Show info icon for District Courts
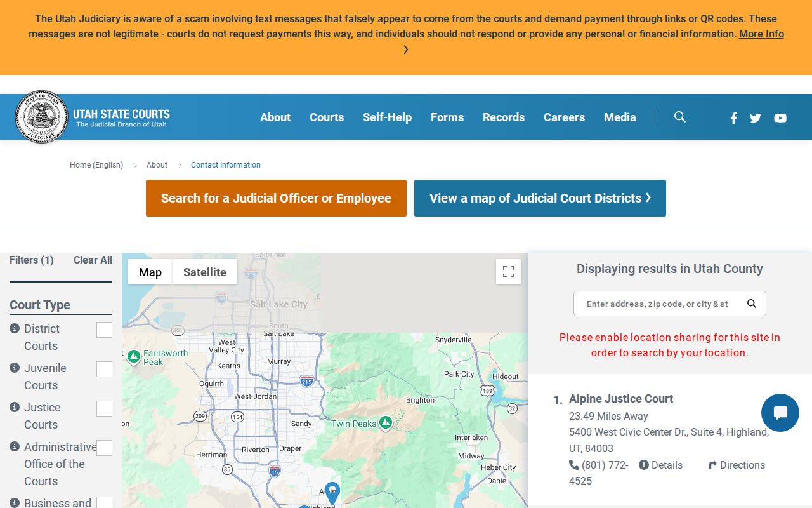Screen dimensions: 812x508 click(x=15, y=328)
